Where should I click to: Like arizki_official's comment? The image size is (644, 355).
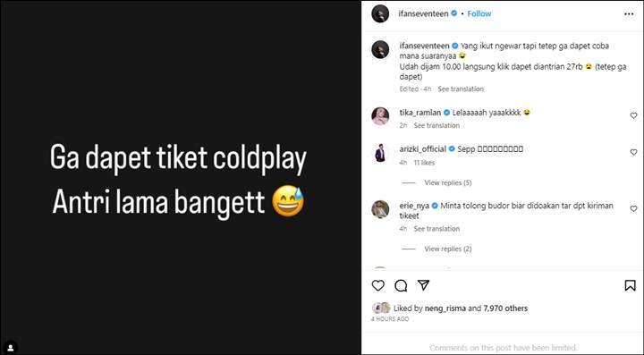click(x=633, y=152)
